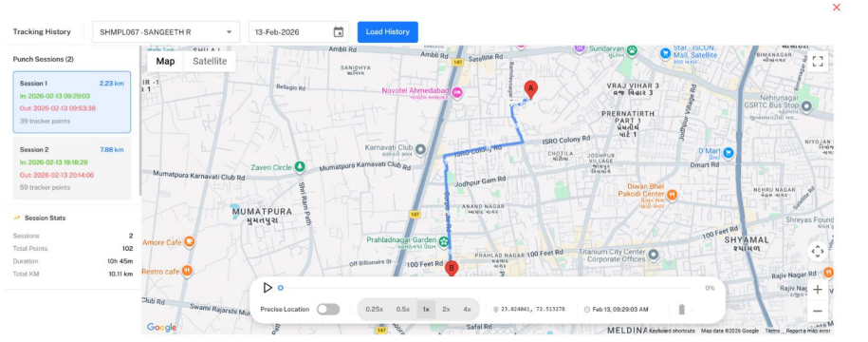Click the red marker B on map
Screen dimensions: 868x342
(x=452, y=269)
